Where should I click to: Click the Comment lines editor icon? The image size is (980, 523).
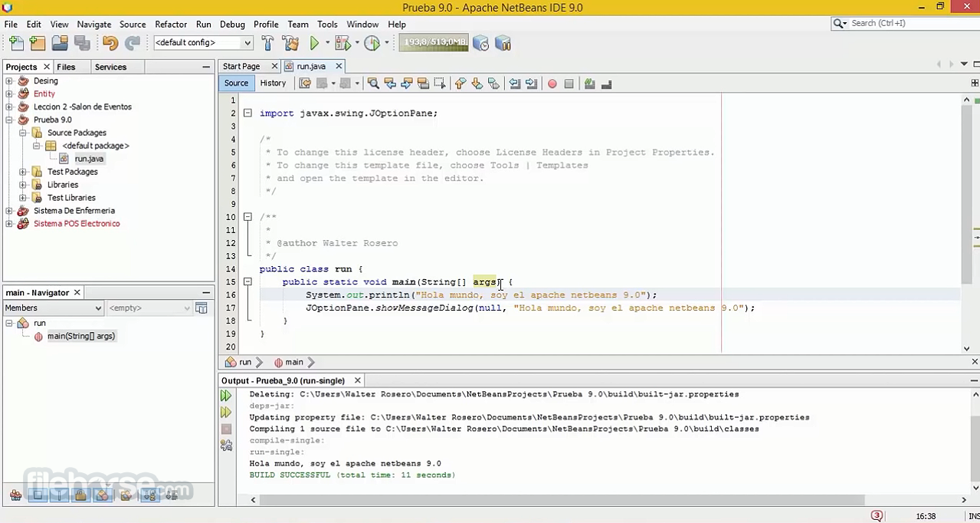589,84
